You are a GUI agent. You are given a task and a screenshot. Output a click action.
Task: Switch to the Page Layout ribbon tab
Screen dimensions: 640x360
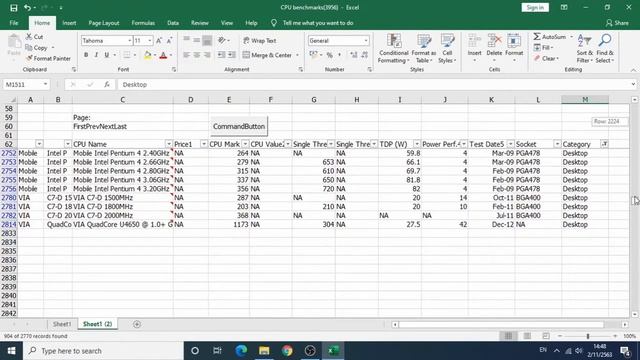104,23
